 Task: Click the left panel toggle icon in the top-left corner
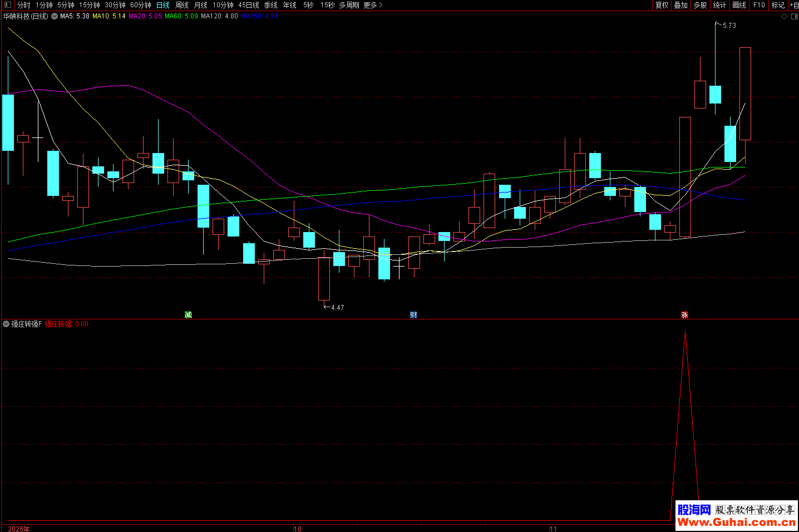[x=8, y=5]
